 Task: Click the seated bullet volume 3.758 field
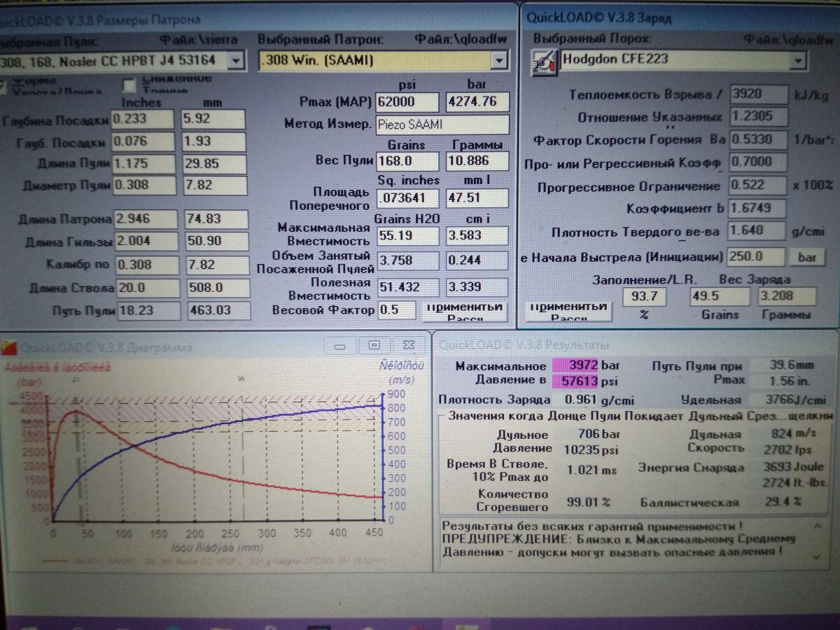[408, 260]
